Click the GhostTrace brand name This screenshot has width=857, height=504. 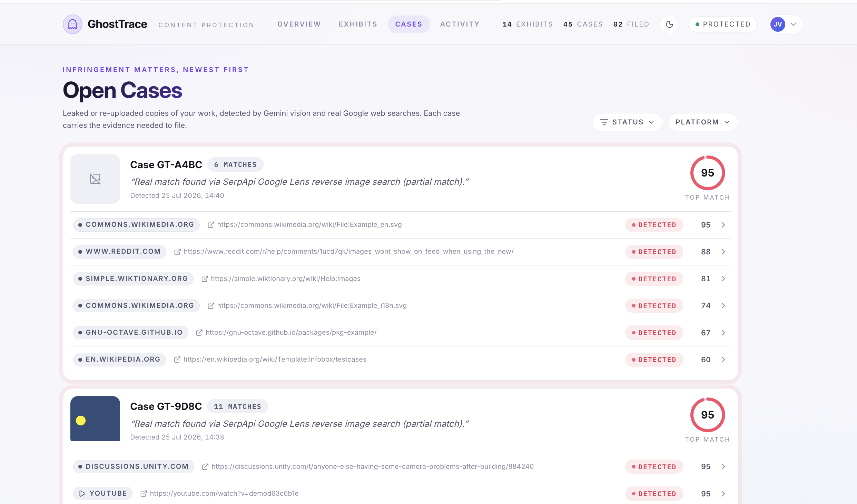coord(117,24)
